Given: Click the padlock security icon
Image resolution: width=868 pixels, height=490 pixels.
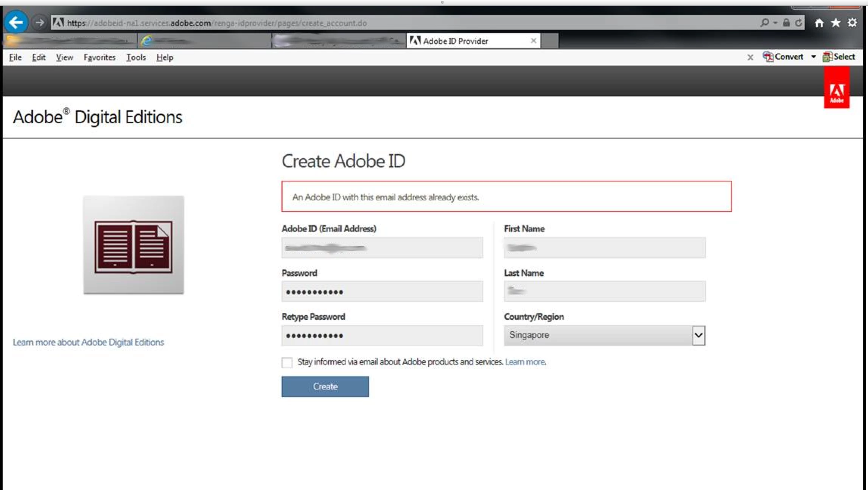Looking at the screenshot, I should click(786, 23).
